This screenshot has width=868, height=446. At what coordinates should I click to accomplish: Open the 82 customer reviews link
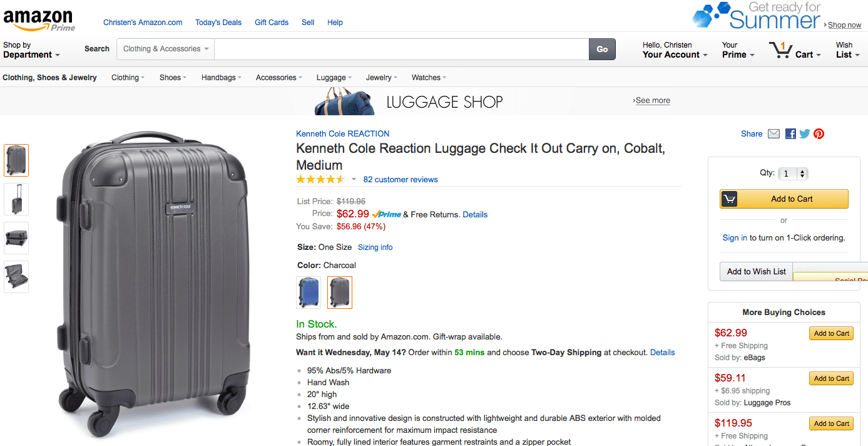click(x=401, y=180)
